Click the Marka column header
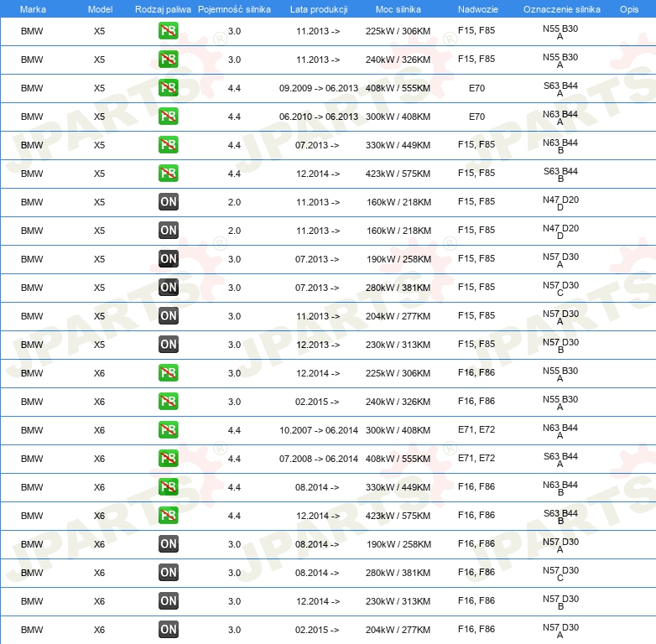This screenshot has width=656, height=644. (x=33, y=9)
